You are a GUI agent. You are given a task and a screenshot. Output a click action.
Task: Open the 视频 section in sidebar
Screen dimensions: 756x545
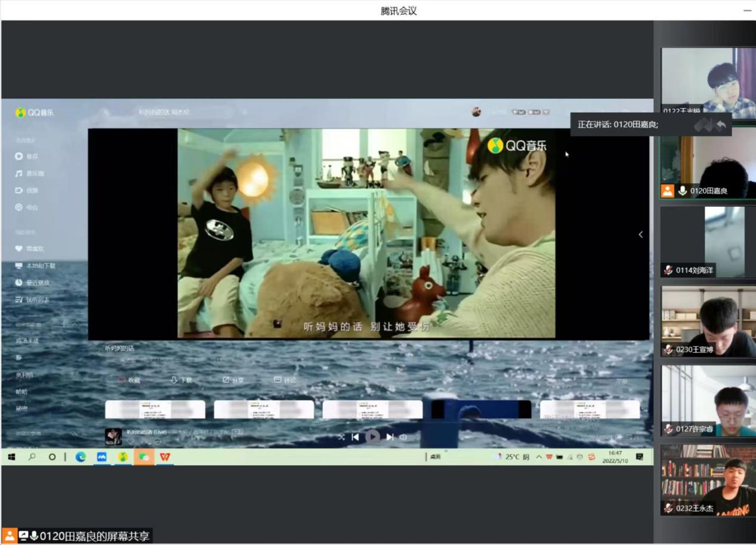pyautogui.click(x=28, y=190)
